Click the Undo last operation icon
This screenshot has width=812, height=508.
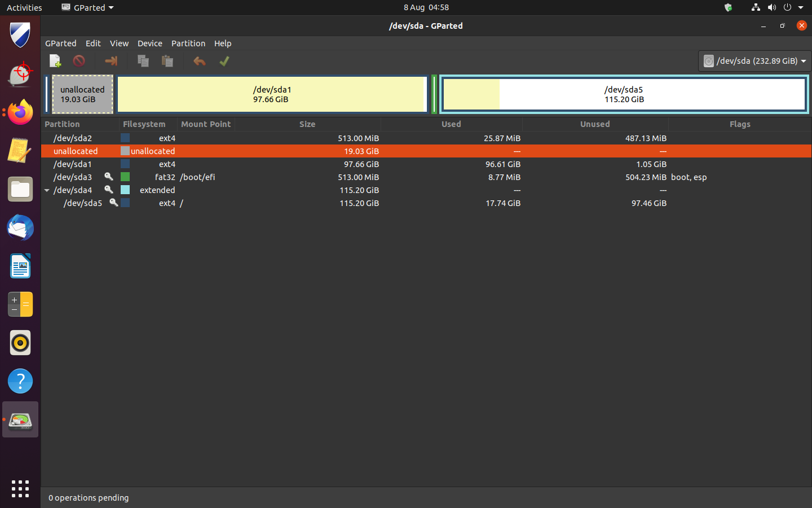click(200, 61)
